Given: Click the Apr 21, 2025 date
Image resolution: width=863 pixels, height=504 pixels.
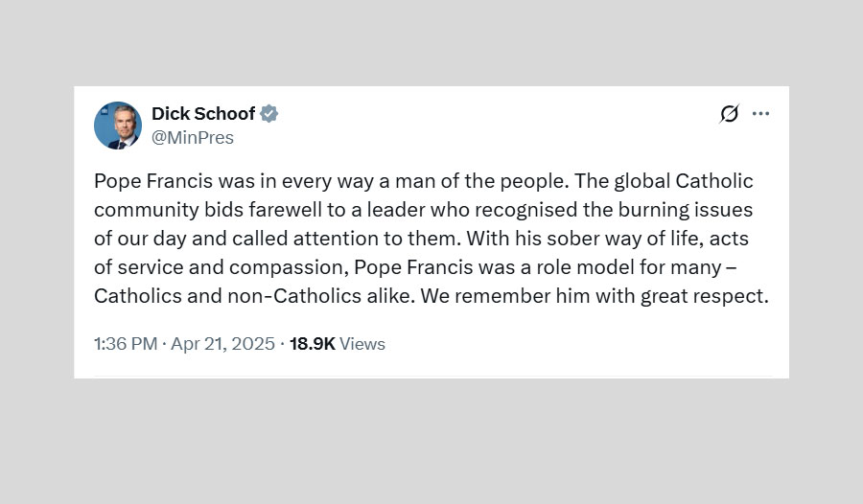Looking at the screenshot, I should (222, 344).
